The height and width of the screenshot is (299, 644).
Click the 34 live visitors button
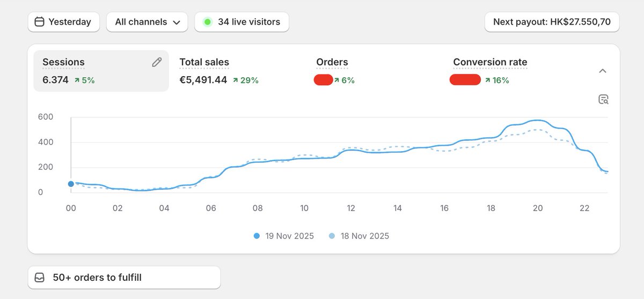[x=241, y=22]
